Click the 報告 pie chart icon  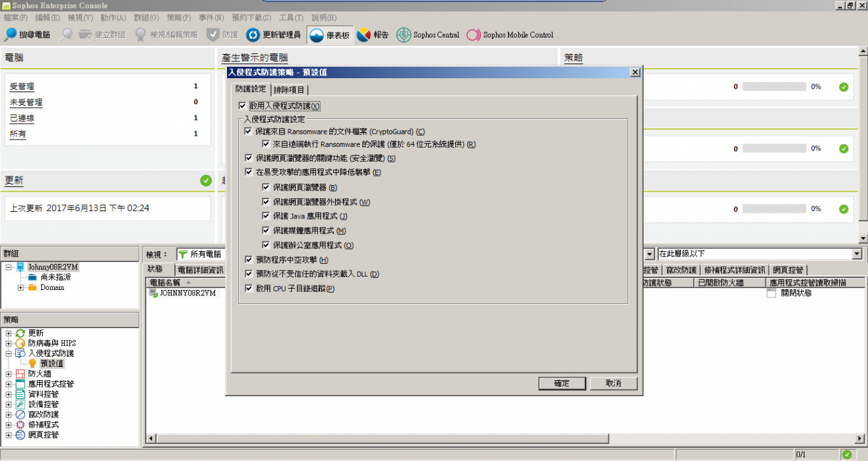(363, 35)
